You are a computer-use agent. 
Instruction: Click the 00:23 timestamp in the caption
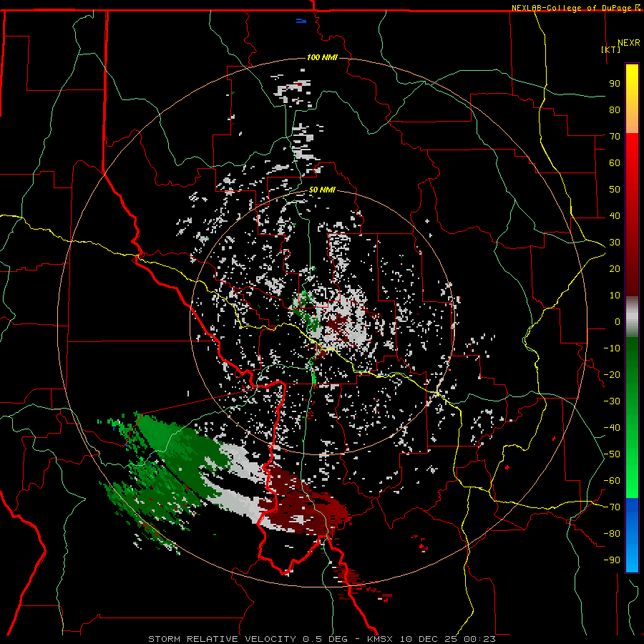click(x=479, y=639)
